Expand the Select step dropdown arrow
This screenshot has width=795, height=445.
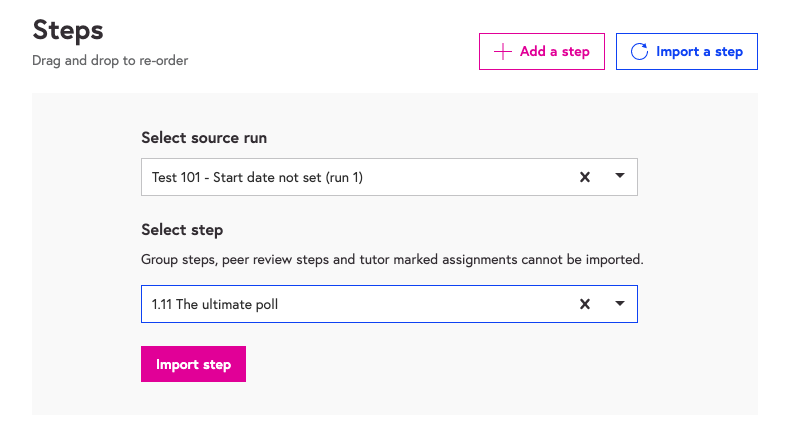619,304
